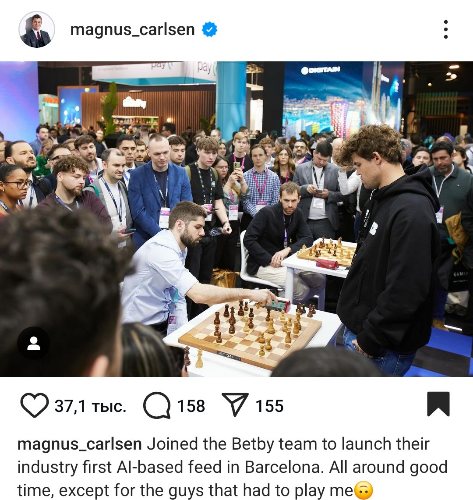473x500 pixels.
Task: Open the chess event post photo
Action: [236, 219]
